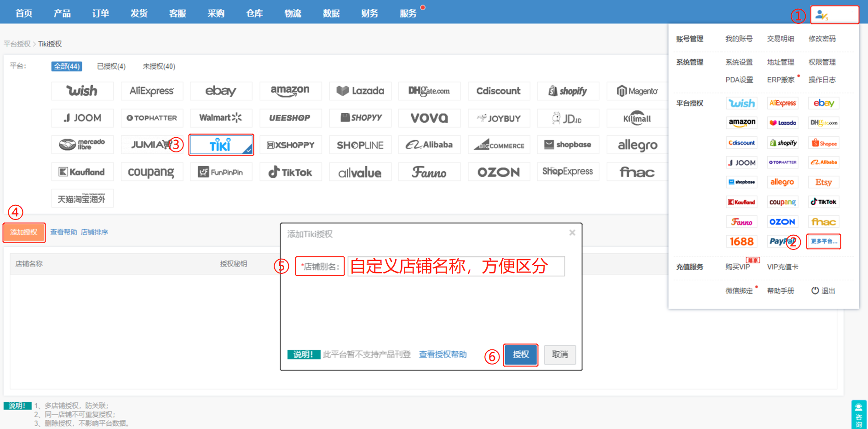Choose the Mercado Libre platform tile
The image size is (868, 429).
click(82, 145)
